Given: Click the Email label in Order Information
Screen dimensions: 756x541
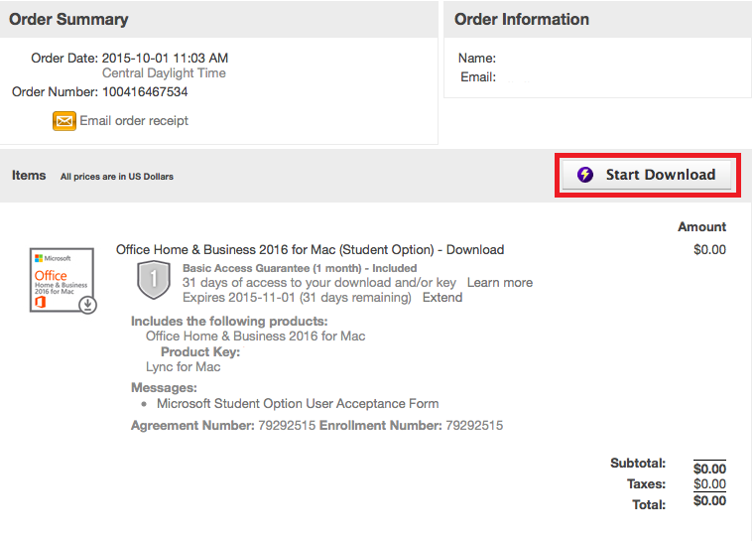Looking at the screenshot, I should coord(478,77).
